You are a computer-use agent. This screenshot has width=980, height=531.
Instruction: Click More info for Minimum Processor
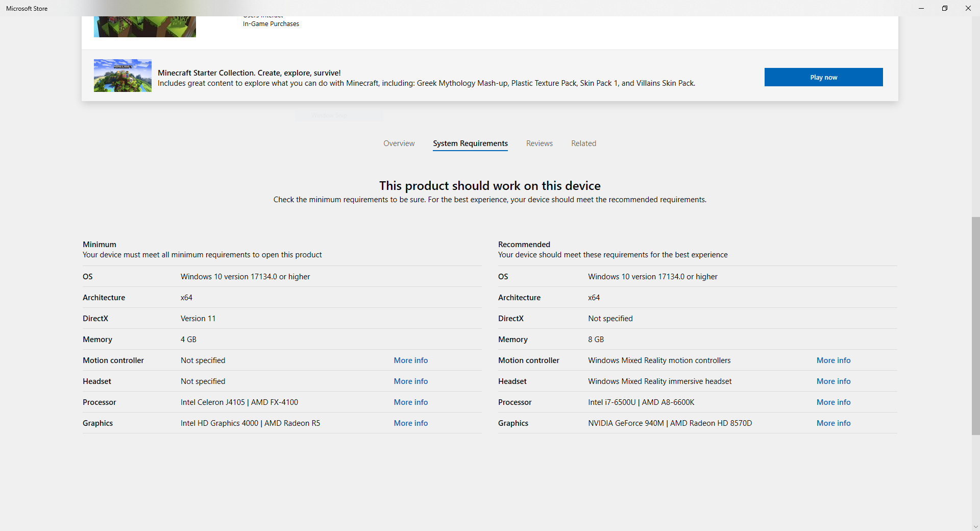tap(410, 402)
